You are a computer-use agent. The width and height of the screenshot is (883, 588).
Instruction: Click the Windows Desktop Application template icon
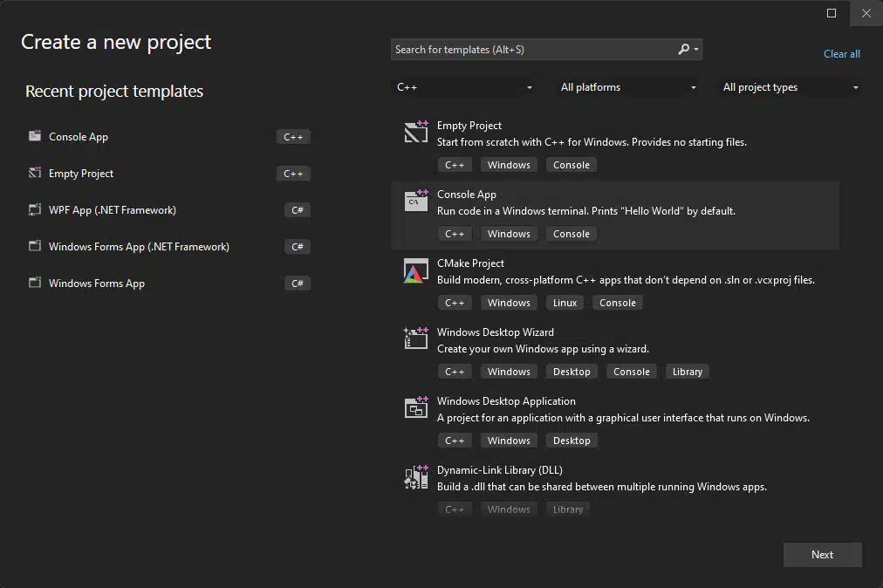pyautogui.click(x=416, y=407)
